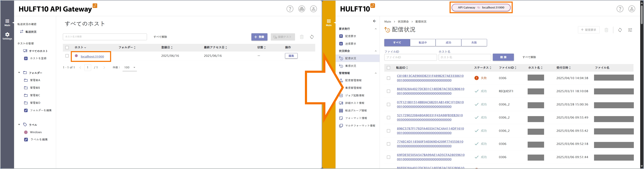This screenshot has height=169, width=644.
Task: Switch to the 転送中 status tab
Action: pyautogui.click(x=422, y=43)
